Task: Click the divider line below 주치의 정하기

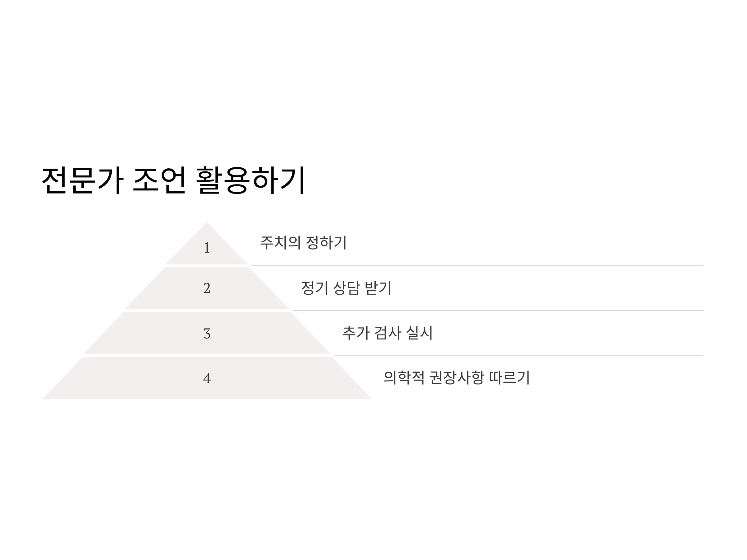Action: (477, 266)
